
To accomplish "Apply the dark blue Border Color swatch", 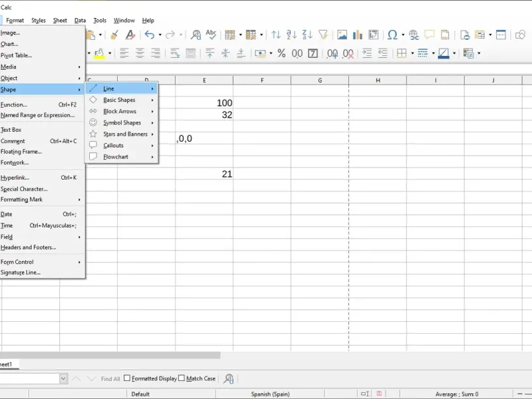I will (x=444, y=53).
